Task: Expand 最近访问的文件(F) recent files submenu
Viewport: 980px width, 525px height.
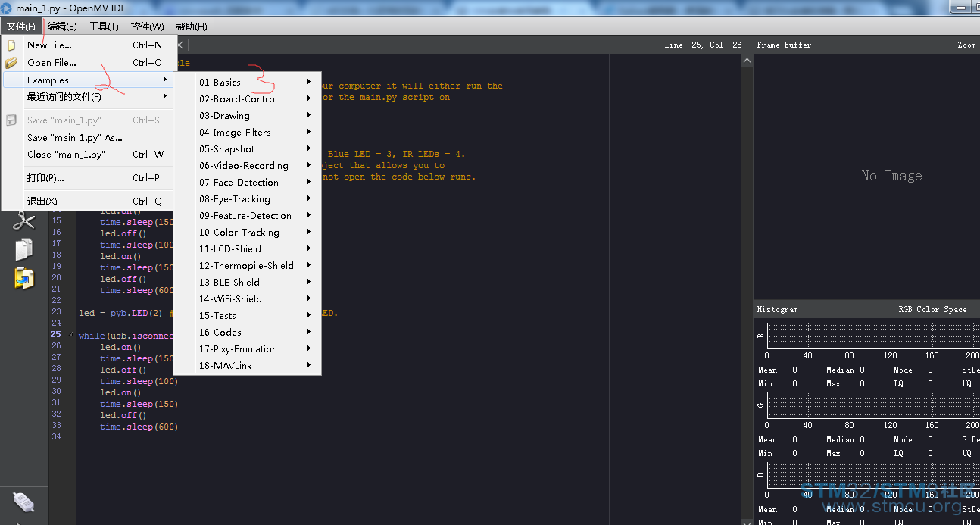Action: tap(89, 96)
